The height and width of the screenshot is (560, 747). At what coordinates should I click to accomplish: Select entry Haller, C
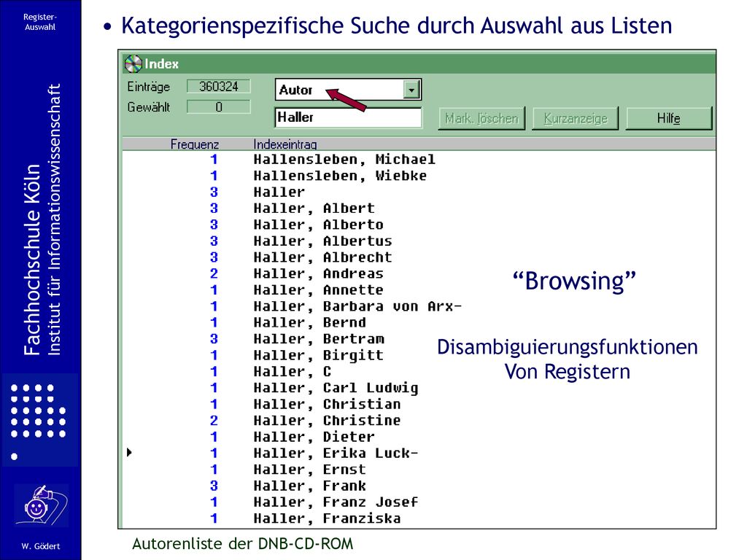[x=292, y=371]
